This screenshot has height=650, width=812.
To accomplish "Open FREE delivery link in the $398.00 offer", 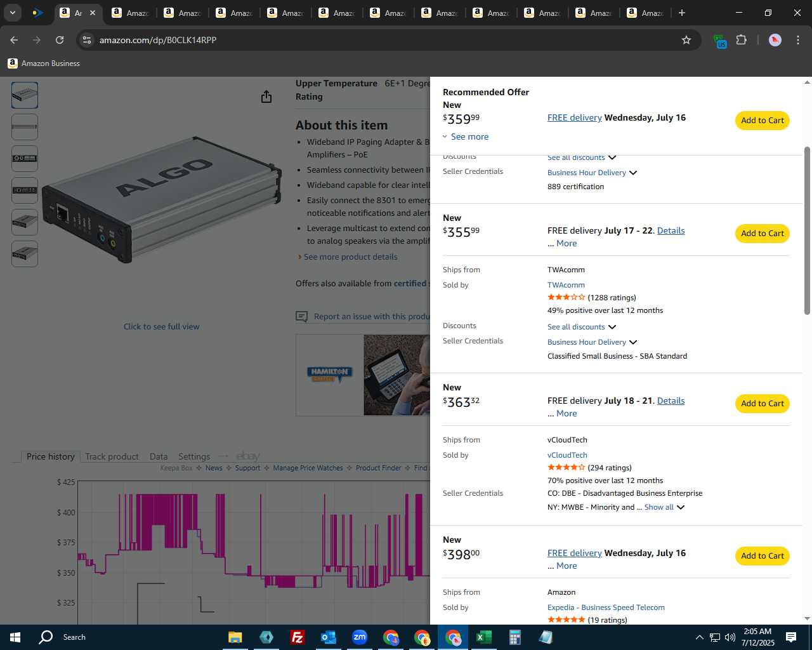I will coord(574,553).
